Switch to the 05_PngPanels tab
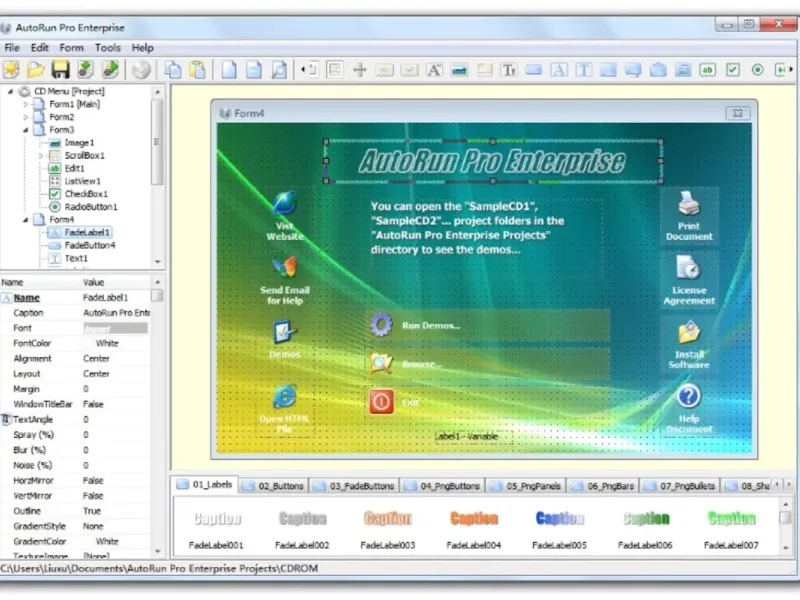Screen dimensions: 800x600 point(527,486)
